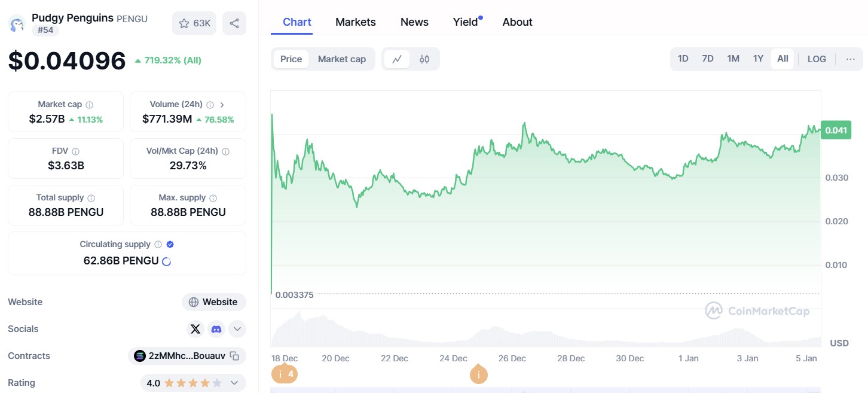Open Volume (24h) details arrow
Viewport: 868px width, 393px height.
[222, 104]
